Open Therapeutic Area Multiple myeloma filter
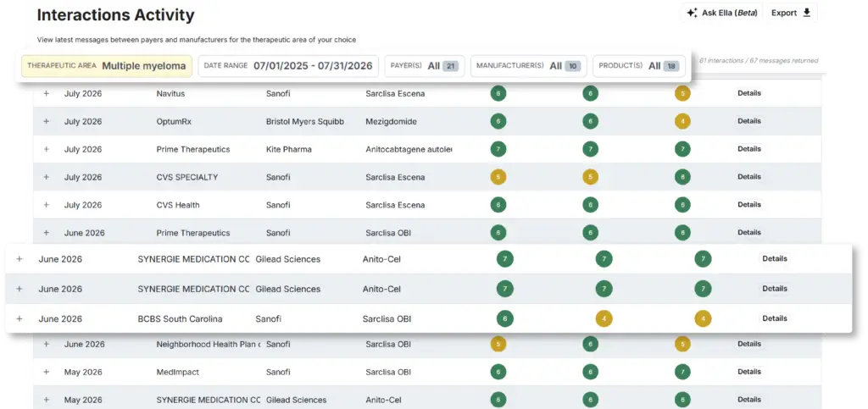868x409 pixels. [107, 66]
